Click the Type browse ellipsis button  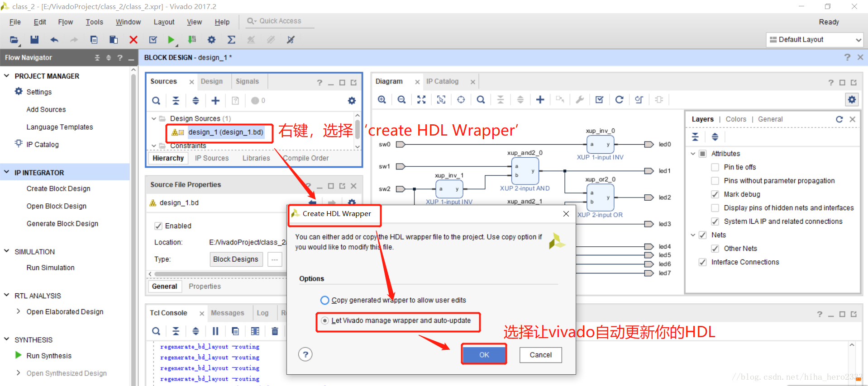(275, 259)
